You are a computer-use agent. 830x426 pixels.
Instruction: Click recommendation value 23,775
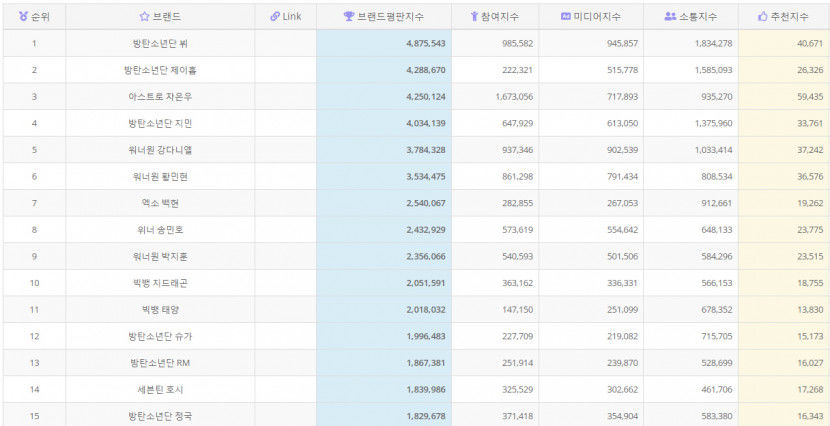(810, 230)
